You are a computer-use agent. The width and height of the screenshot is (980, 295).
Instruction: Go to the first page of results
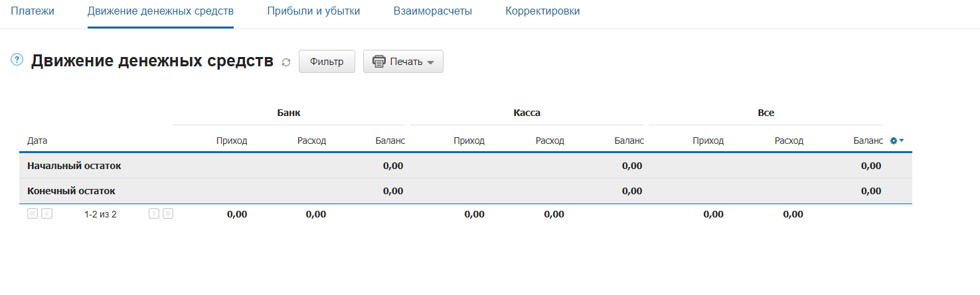point(33,213)
